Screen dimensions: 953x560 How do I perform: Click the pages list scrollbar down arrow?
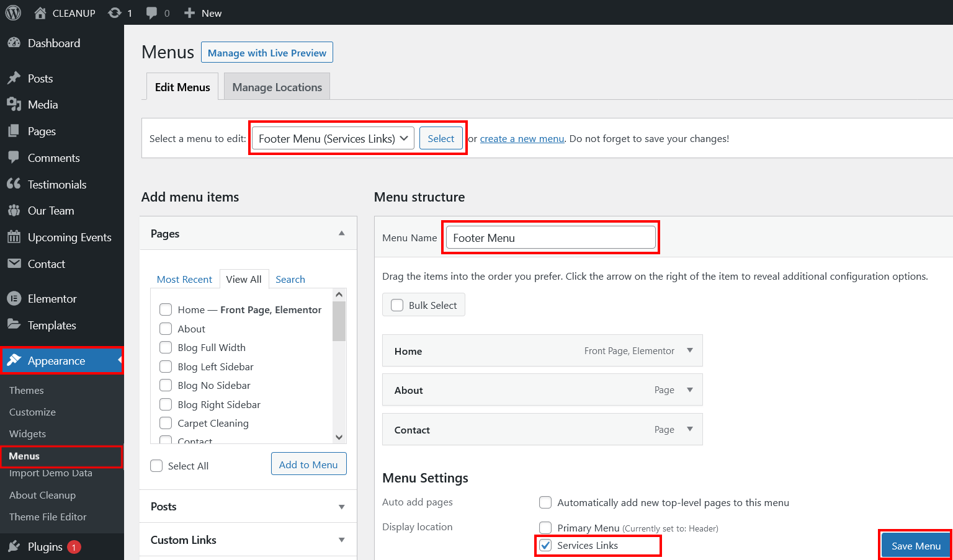[x=339, y=437]
